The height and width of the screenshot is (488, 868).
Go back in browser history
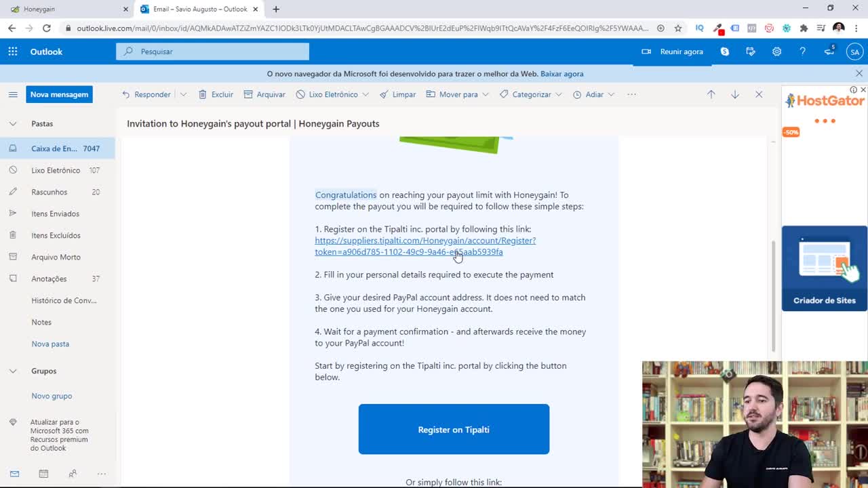click(x=12, y=28)
